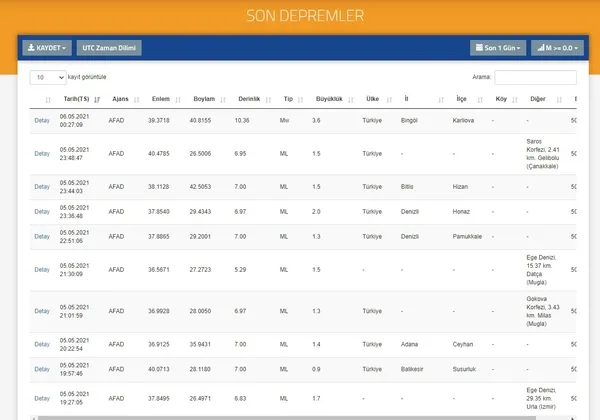Sort by the Büyüklük column header
This screenshot has width=600, height=420.
(x=329, y=99)
